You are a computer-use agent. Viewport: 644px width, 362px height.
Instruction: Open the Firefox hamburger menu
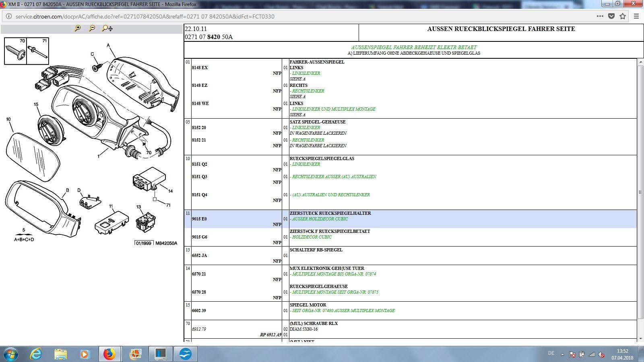636,16
